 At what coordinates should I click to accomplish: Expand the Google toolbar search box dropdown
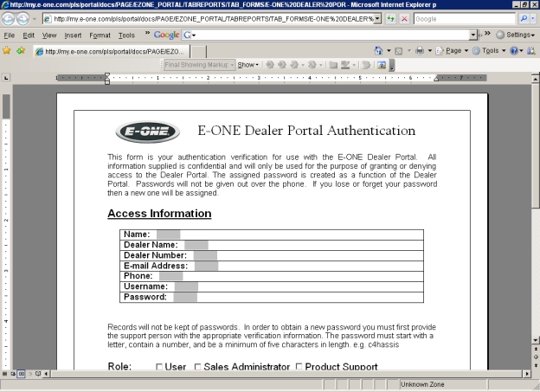[473, 35]
